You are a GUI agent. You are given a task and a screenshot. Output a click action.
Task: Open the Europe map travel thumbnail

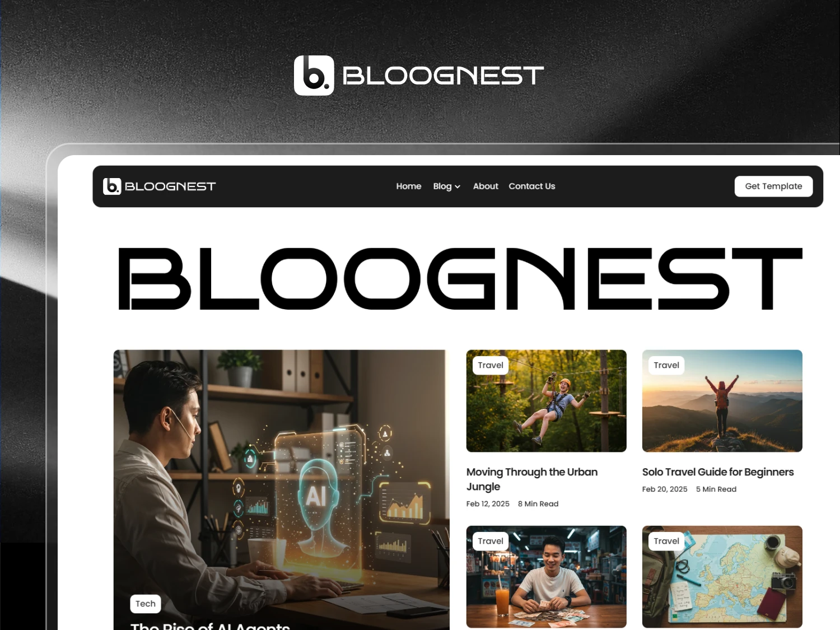(722, 577)
